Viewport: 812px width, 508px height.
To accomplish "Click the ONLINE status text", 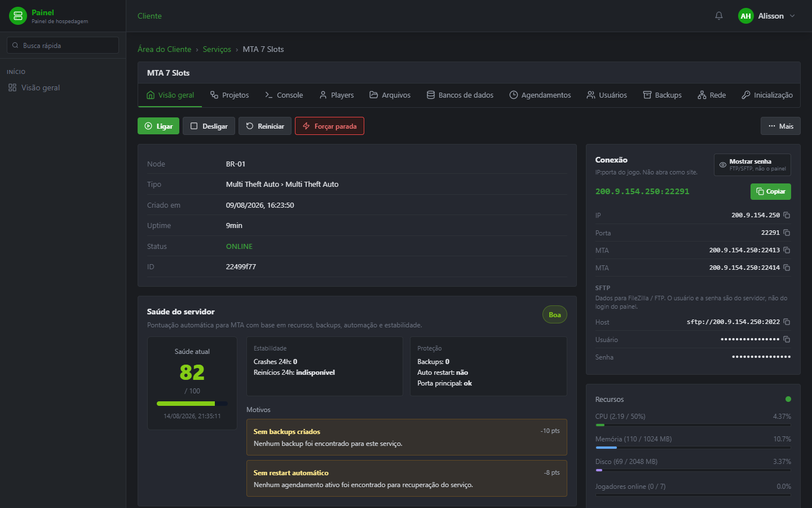I will click(x=239, y=246).
